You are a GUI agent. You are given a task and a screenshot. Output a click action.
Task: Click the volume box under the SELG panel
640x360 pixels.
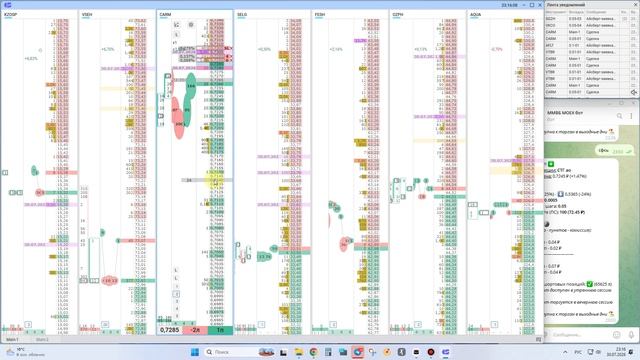click(x=261, y=324)
